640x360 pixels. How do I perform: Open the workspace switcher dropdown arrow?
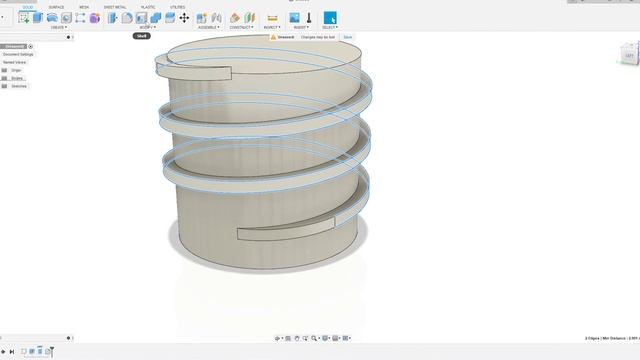click(2, 18)
